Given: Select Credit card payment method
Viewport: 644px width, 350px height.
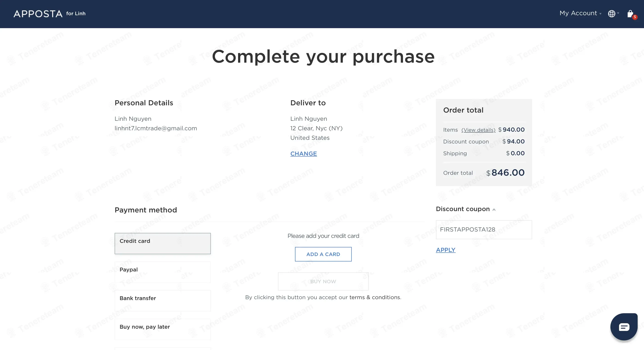Looking at the screenshot, I should pos(162,244).
